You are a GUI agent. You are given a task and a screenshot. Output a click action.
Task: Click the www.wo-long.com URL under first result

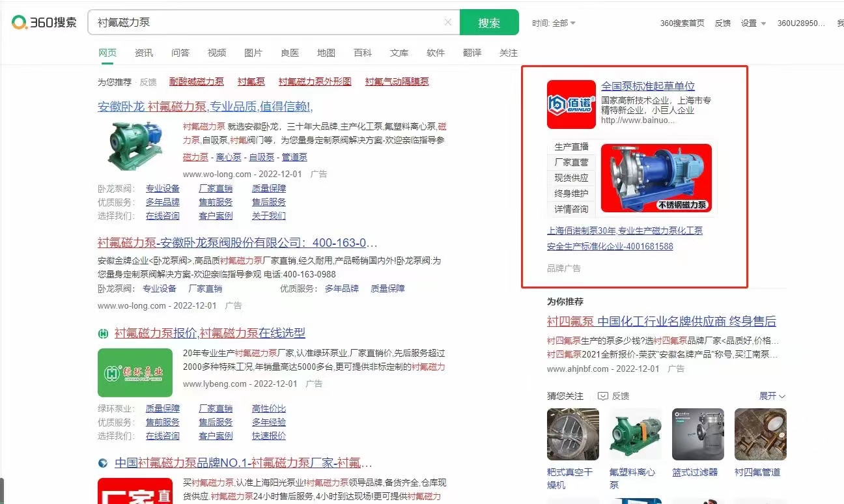217,174
